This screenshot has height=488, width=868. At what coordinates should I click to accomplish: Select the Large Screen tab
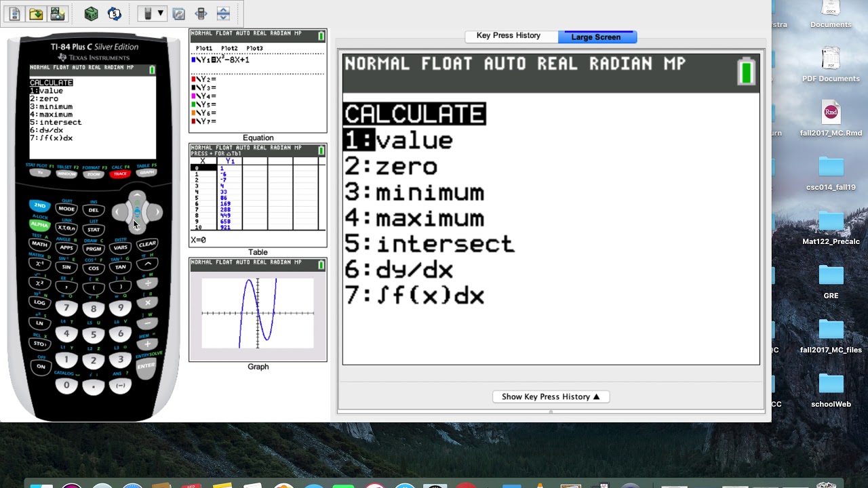[596, 37]
